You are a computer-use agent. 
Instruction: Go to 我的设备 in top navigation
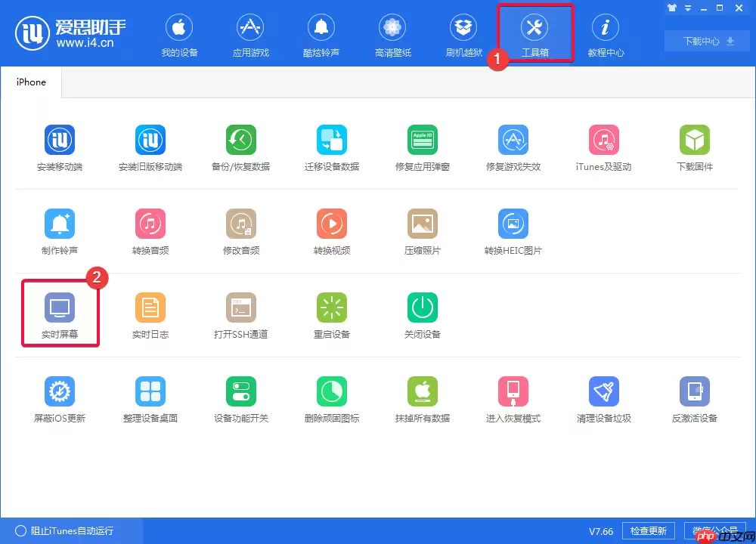tap(179, 34)
